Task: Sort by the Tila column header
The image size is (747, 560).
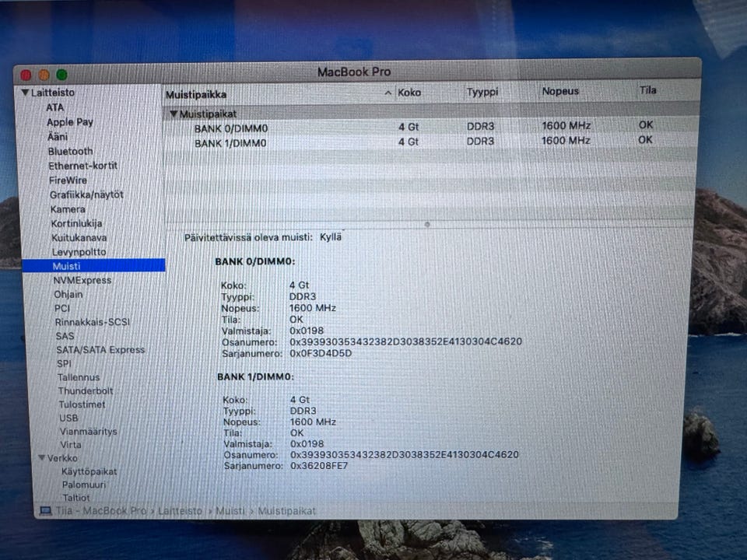Action: pyautogui.click(x=647, y=90)
